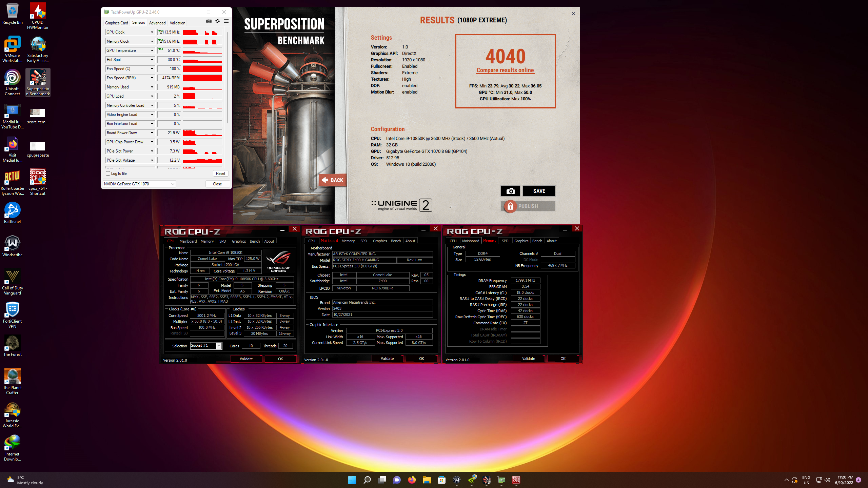The image size is (868, 488).
Task: Open Bench tab in first CPU-Z window
Action: [x=255, y=241]
